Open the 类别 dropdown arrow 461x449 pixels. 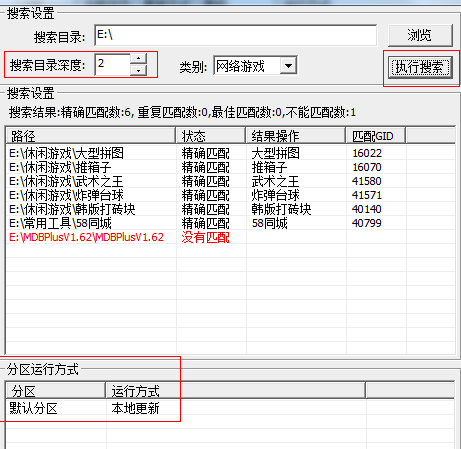point(288,66)
